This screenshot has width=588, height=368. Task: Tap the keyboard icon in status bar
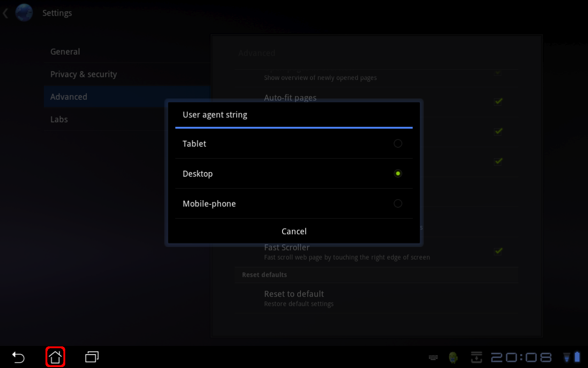pos(433,357)
